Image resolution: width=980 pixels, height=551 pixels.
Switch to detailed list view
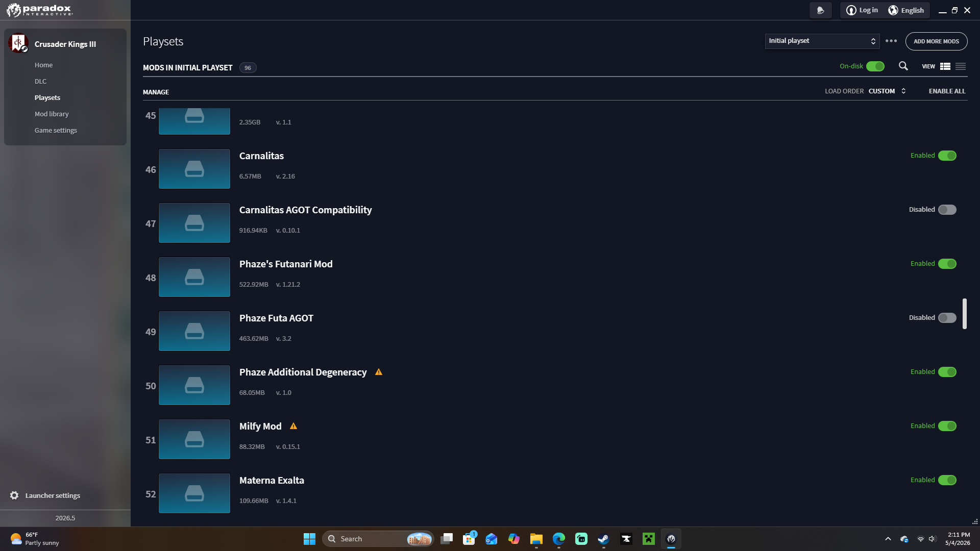[x=945, y=66]
